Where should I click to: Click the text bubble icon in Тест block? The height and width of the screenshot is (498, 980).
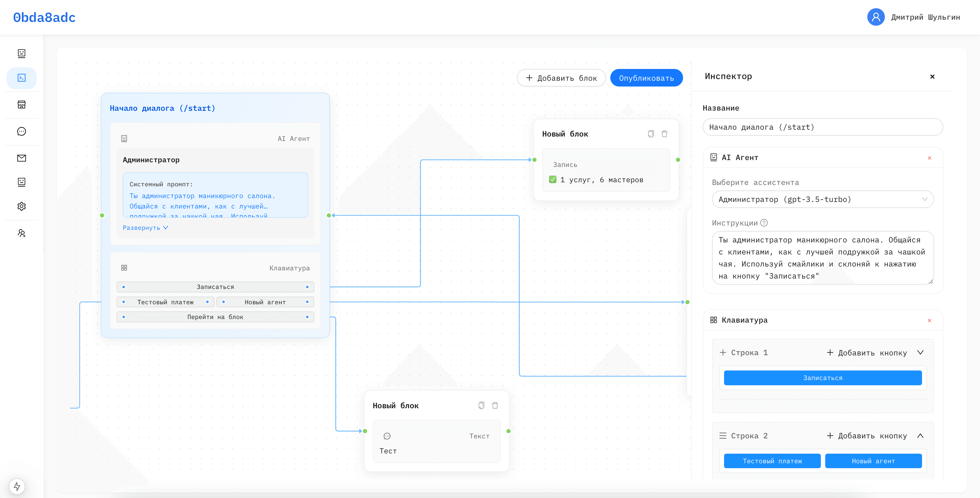point(387,436)
